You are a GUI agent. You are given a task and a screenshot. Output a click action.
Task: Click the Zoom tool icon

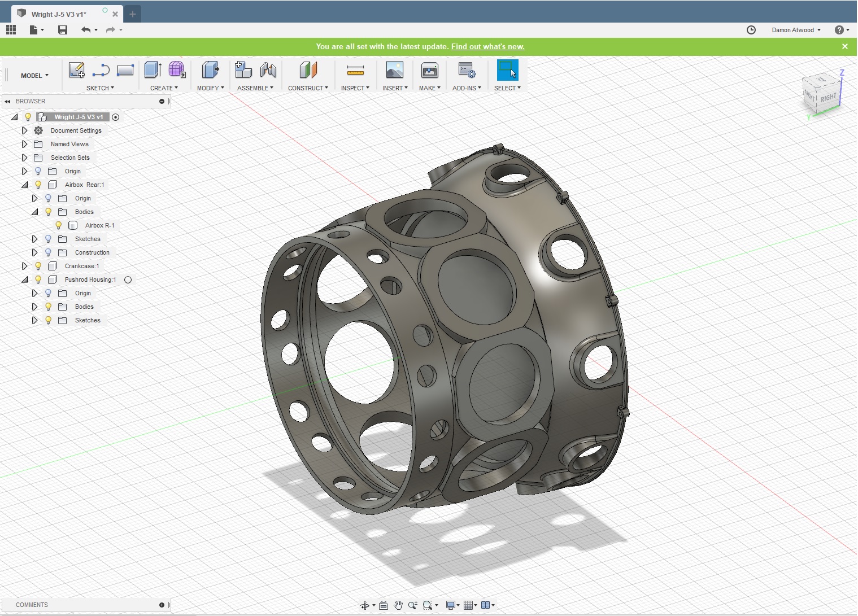[413, 605]
